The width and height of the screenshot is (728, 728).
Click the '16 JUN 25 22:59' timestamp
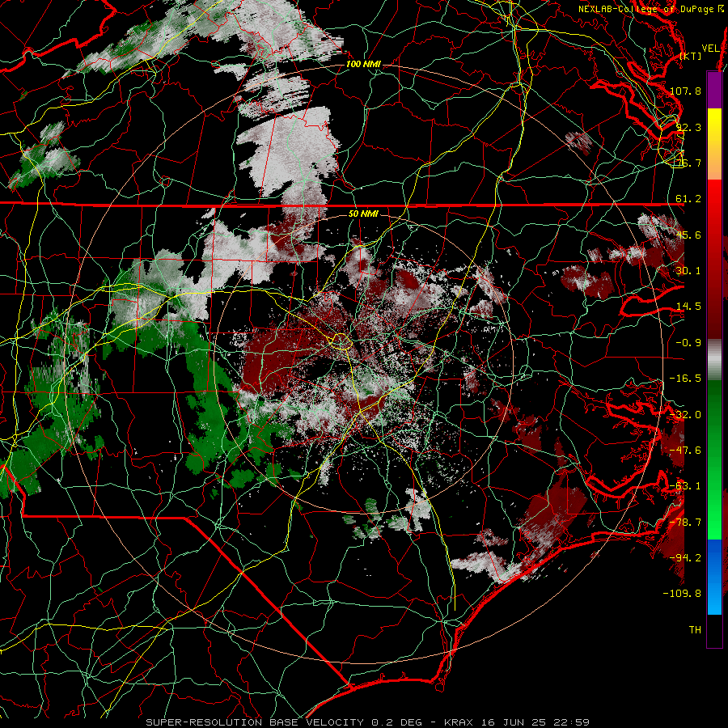coord(535,722)
